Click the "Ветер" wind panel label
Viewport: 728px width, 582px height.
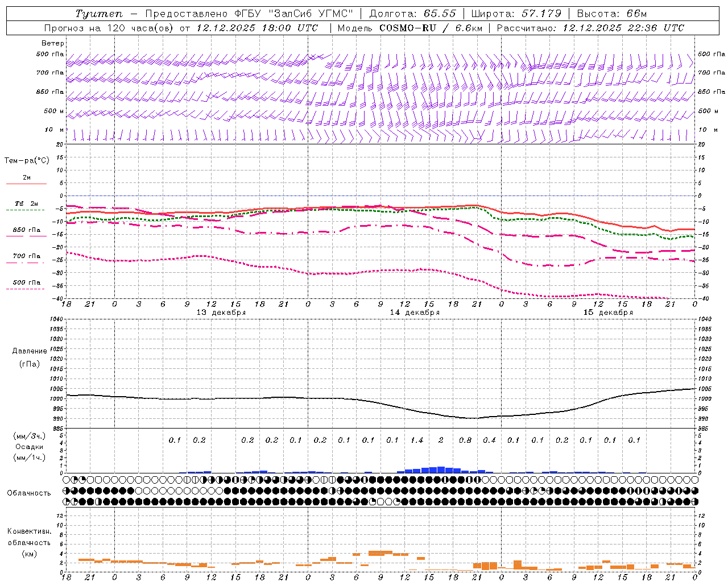click(x=53, y=43)
